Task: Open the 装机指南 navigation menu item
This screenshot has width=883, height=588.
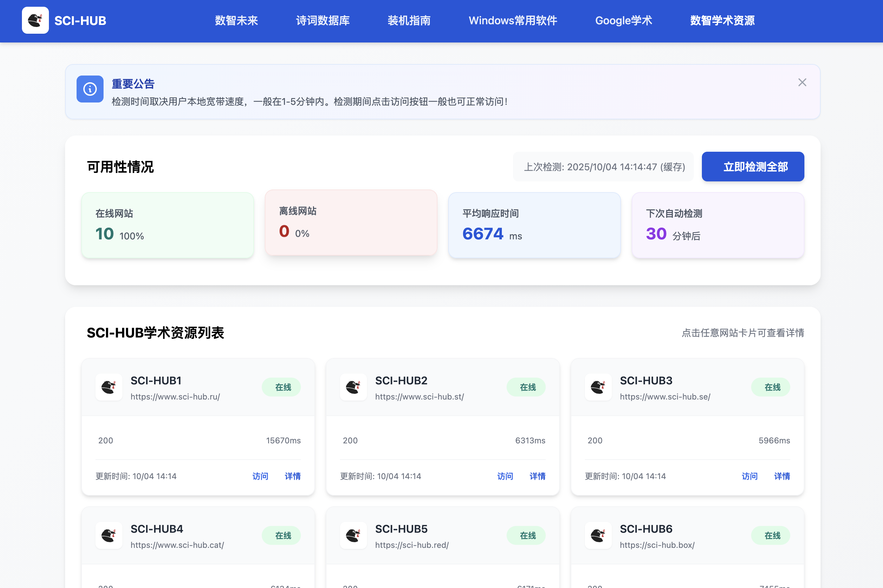Action: (409, 21)
